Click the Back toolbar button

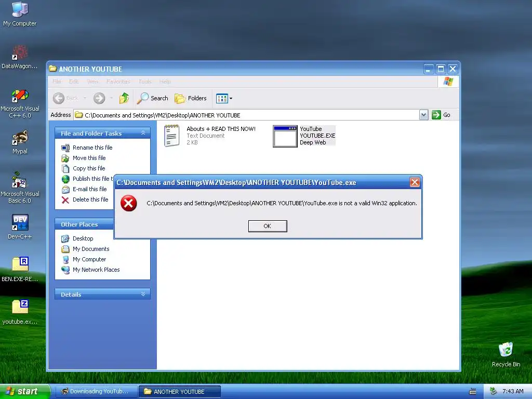pos(65,98)
